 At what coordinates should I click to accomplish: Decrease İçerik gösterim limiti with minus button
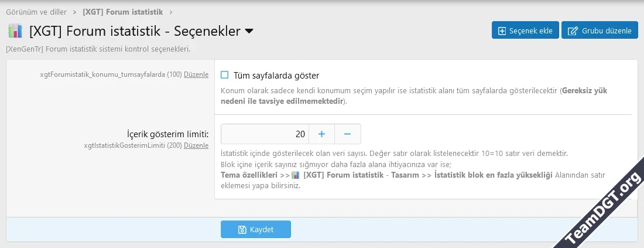[x=347, y=134]
